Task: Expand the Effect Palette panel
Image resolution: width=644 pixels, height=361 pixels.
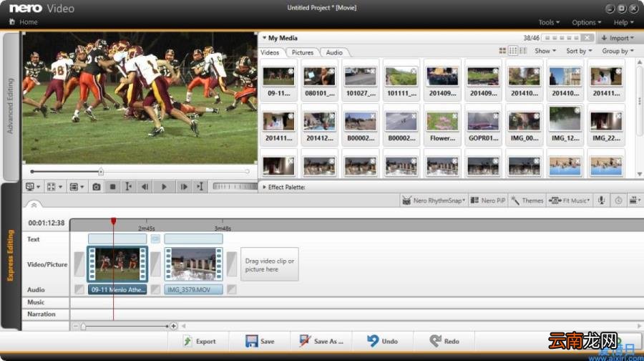Action: tap(265, 187)
